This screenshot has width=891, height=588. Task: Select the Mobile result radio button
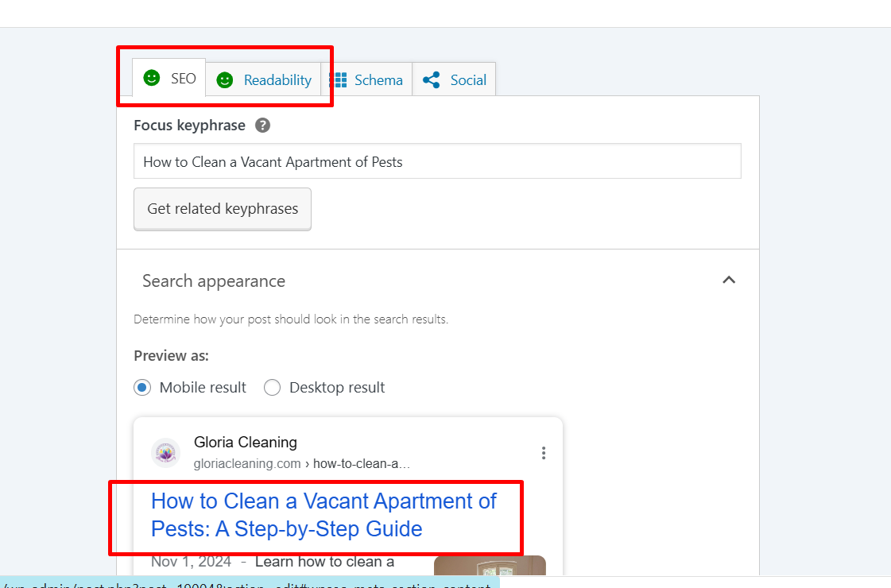point(142,388)
